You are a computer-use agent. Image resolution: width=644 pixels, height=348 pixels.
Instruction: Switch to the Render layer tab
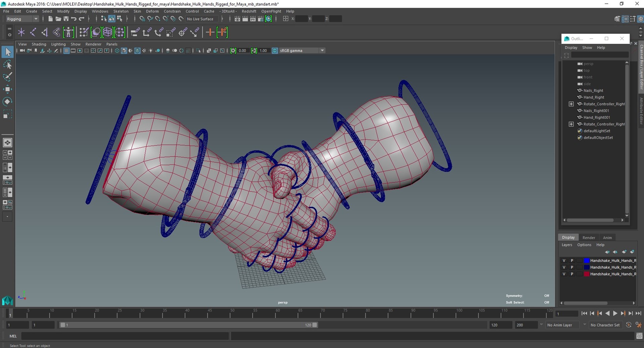[589, 237]
